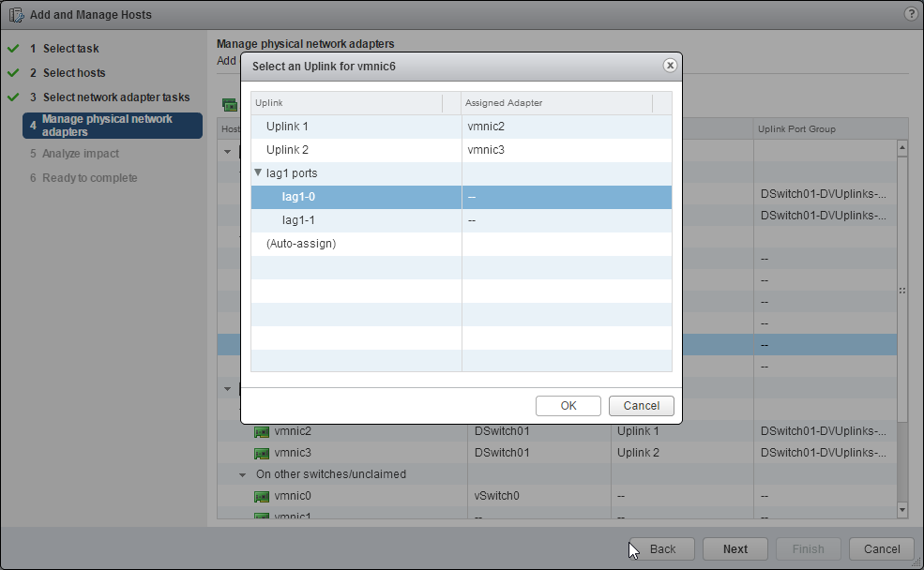Click the scroll down arrow in adapter list

pyautogui.click(x=902, y=509)
